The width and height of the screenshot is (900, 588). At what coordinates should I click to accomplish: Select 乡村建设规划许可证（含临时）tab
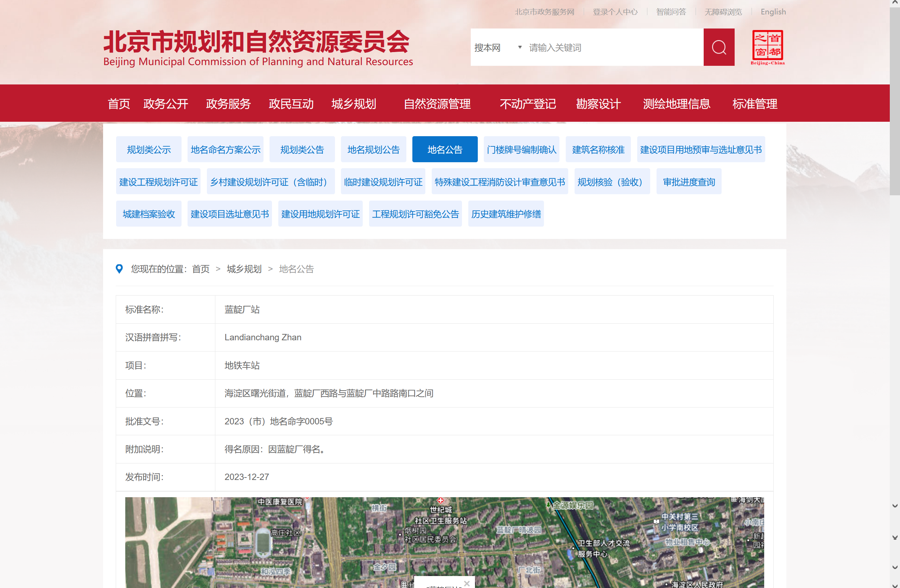coord(270,182)
